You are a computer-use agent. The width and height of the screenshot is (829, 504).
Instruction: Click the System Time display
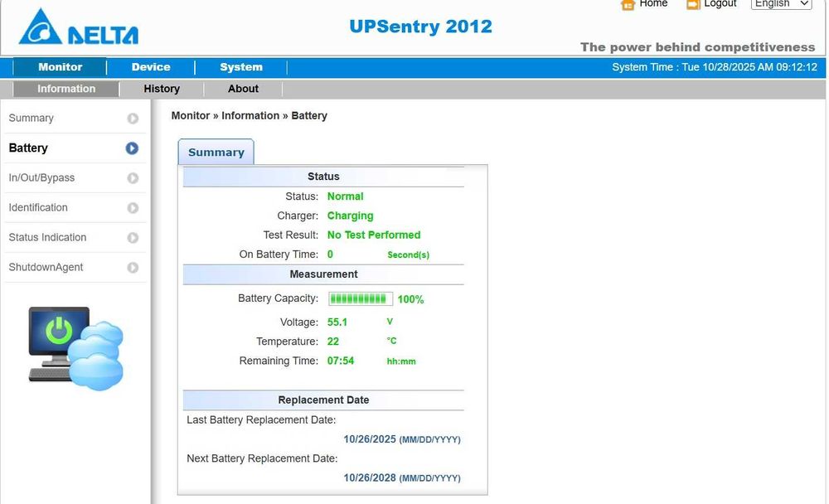(x=715, y=67)
